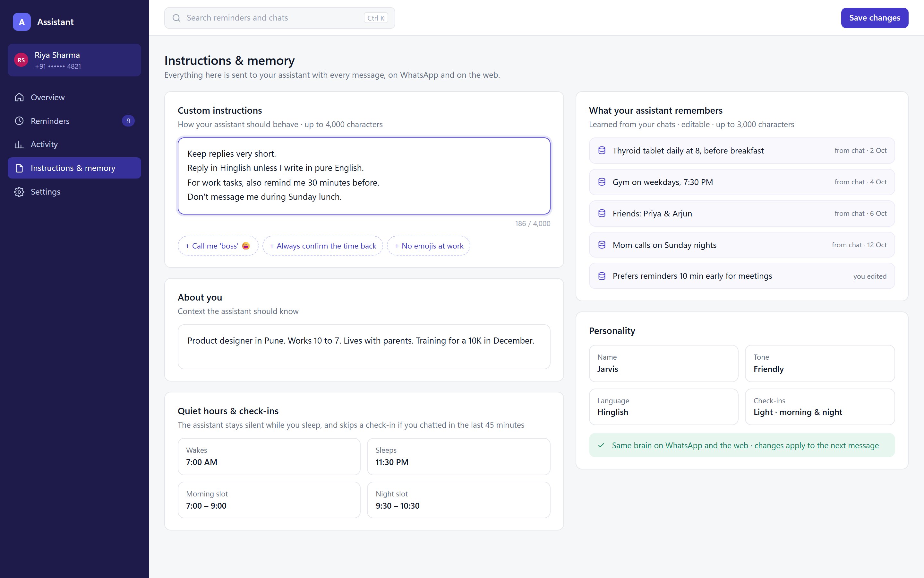Change the Tone field set to Friendly

coord(820,363)
